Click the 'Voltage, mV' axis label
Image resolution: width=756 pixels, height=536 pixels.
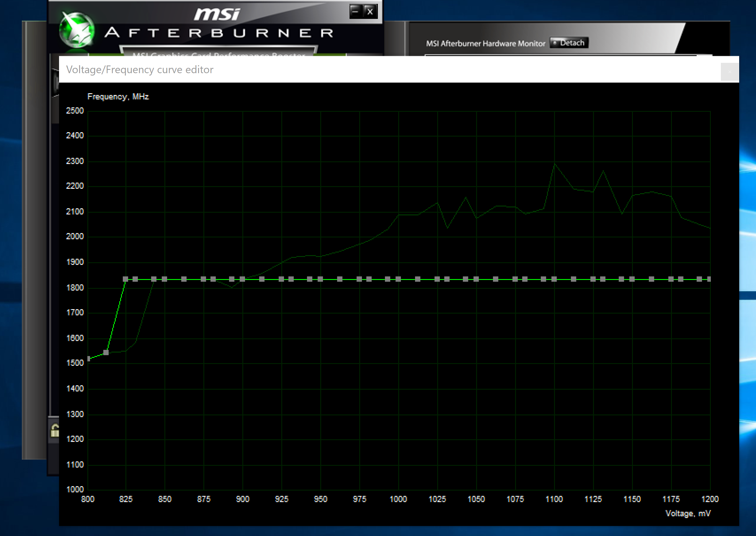pyautogui.click(x=688, y=514)
